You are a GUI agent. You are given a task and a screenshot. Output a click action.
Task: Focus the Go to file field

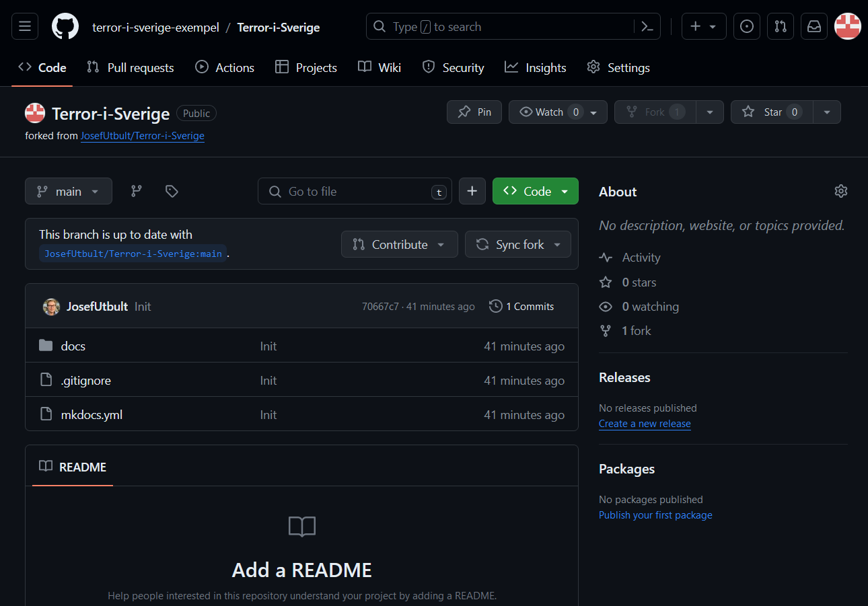[x=355, y=191]
